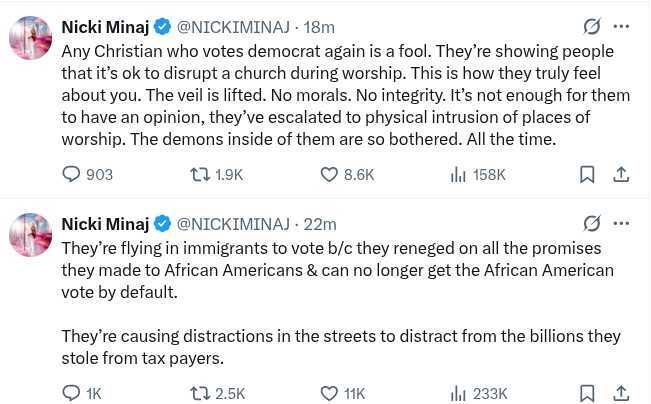Image resolution: width=651 pixels, height=404 pixels.
Task: Share the first tweet via upload icon
Action: [621, 174]
